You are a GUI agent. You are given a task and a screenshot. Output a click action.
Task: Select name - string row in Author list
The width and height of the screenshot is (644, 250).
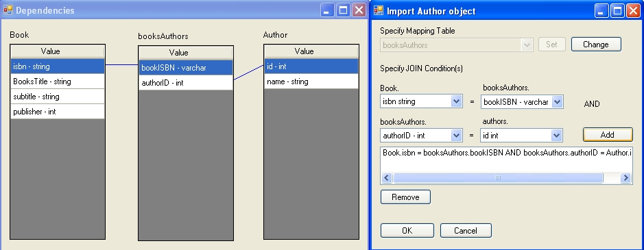311,82
